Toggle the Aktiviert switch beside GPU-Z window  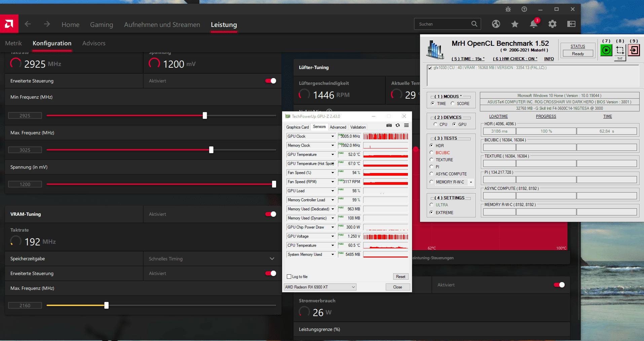(559, 285)
